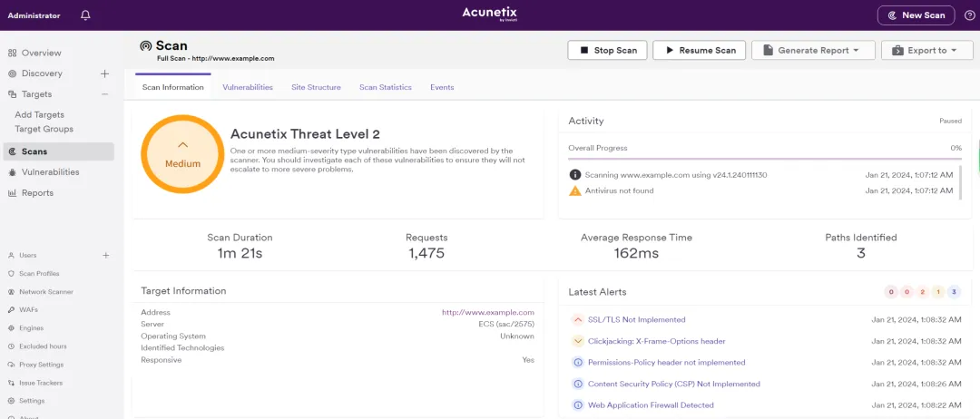Click the Overall Progress bar
This screenshot has height=419, width=980.
(x=765, y=160)
